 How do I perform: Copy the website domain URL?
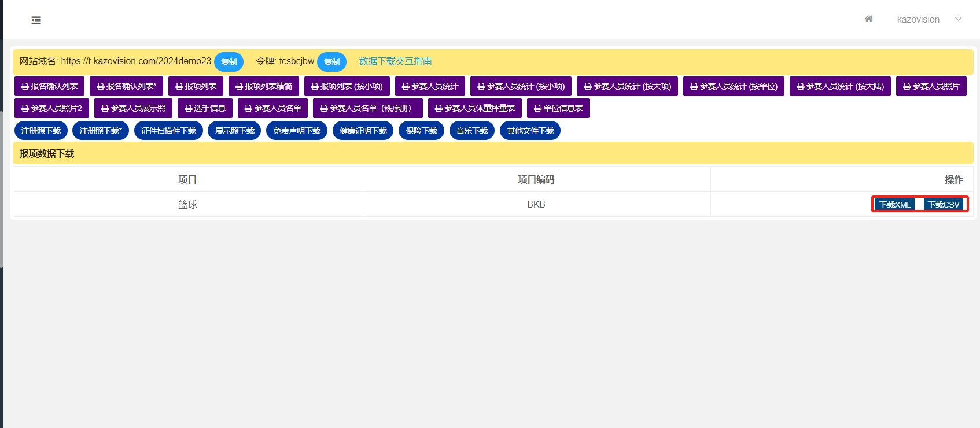pos(229,62)
